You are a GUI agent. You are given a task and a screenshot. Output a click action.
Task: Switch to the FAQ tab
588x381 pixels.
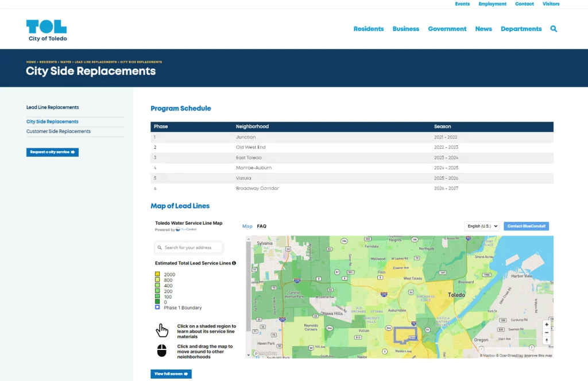[261, 226]
